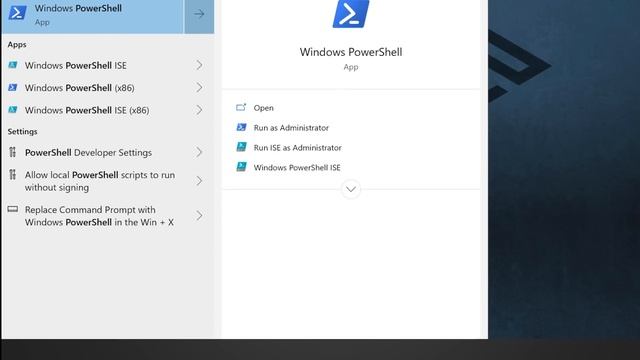Screen dimensions: 640x360
Task: Select the Windows PowerShell ISE result
Action: pyautogui.click(x=108, y=65)
